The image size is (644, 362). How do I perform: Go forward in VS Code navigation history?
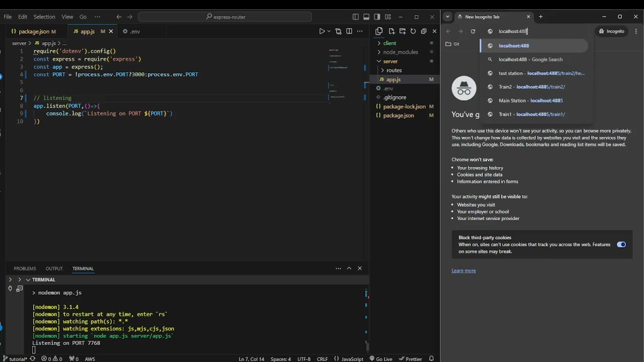130,17
